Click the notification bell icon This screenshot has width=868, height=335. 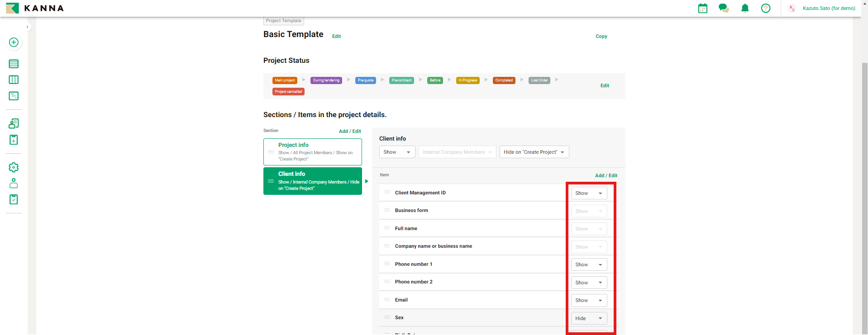[x=745, y=8]
